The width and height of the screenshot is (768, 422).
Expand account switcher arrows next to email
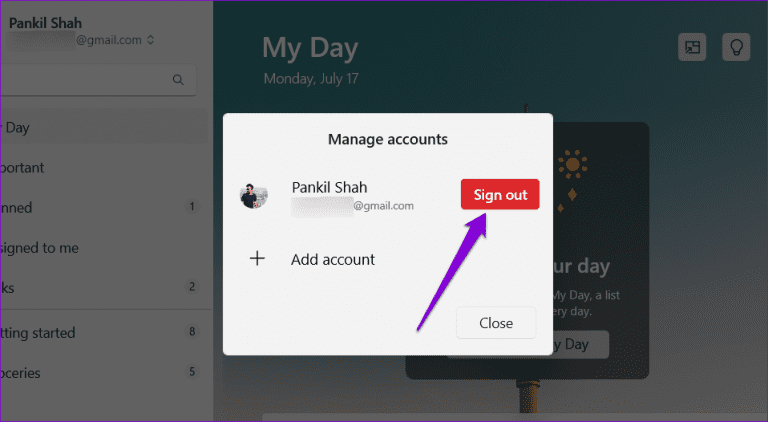[150, 40]
